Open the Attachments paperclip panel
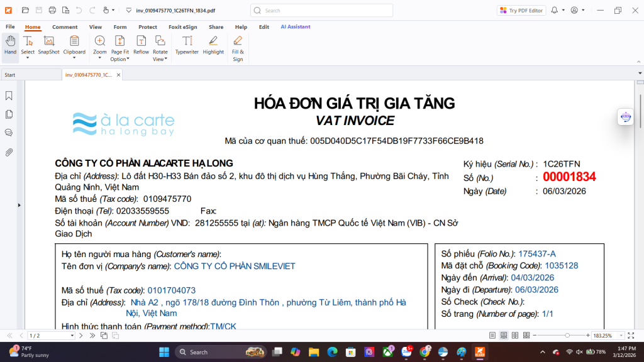Viewport: 644px width, 362px height. tap(9, 152)
